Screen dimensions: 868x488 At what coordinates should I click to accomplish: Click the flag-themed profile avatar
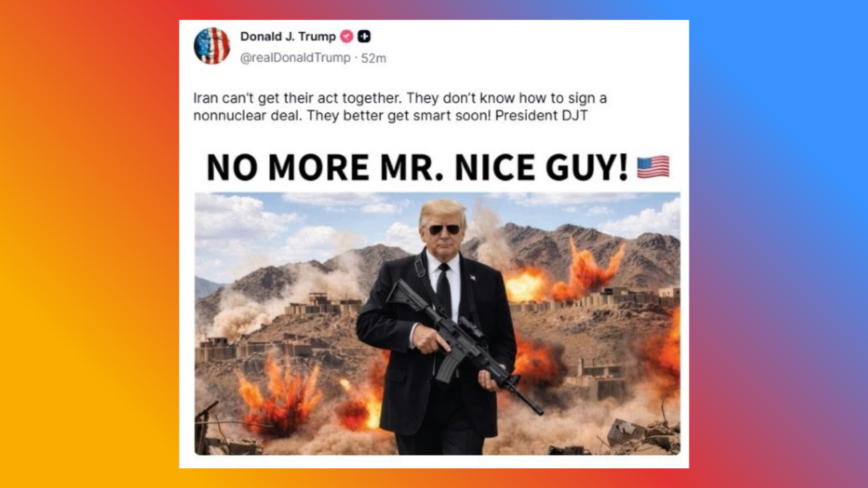tap(212, 46)
